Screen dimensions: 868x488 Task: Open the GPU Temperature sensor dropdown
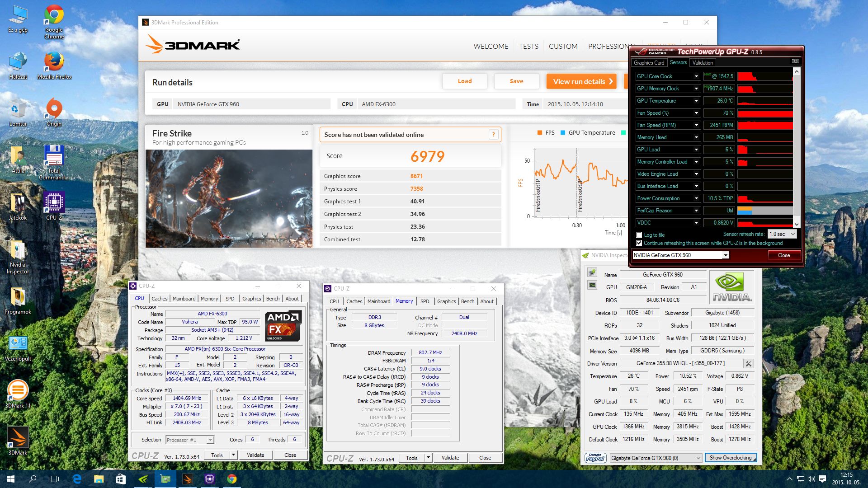click(696, 101)
